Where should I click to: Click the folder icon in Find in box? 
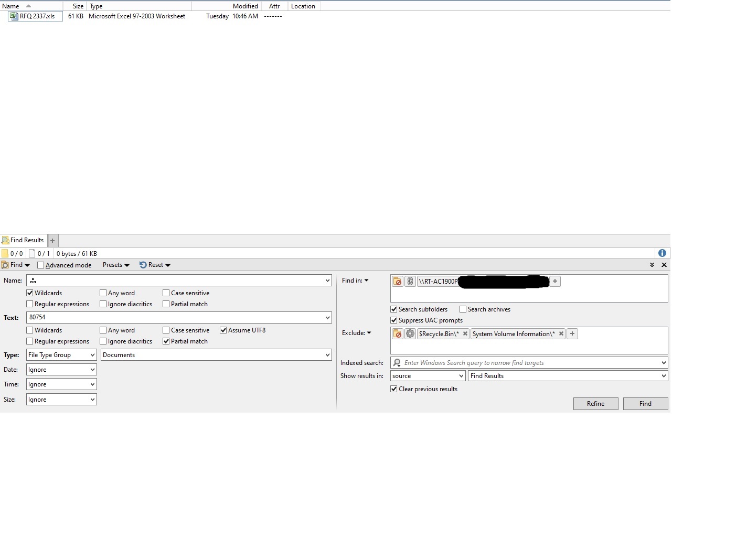398,282
